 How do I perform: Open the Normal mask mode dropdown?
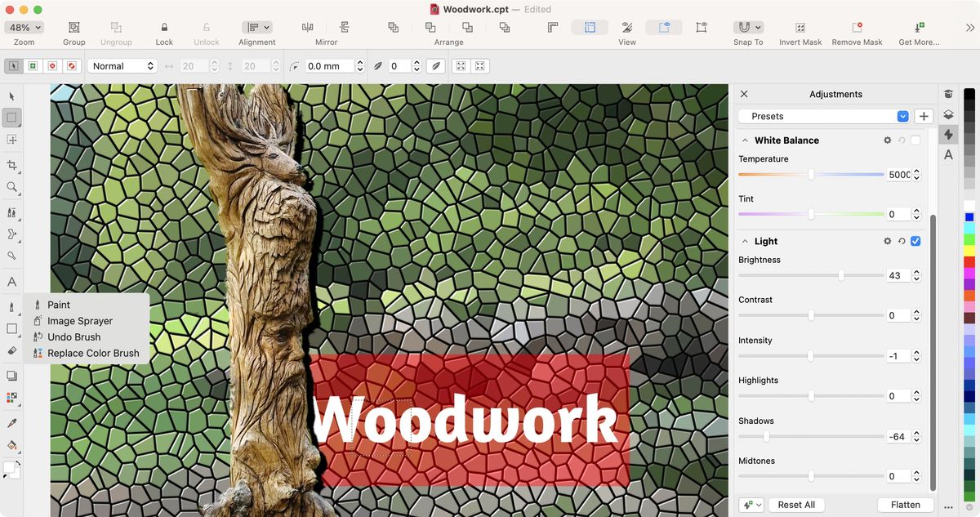pos(122,66)
